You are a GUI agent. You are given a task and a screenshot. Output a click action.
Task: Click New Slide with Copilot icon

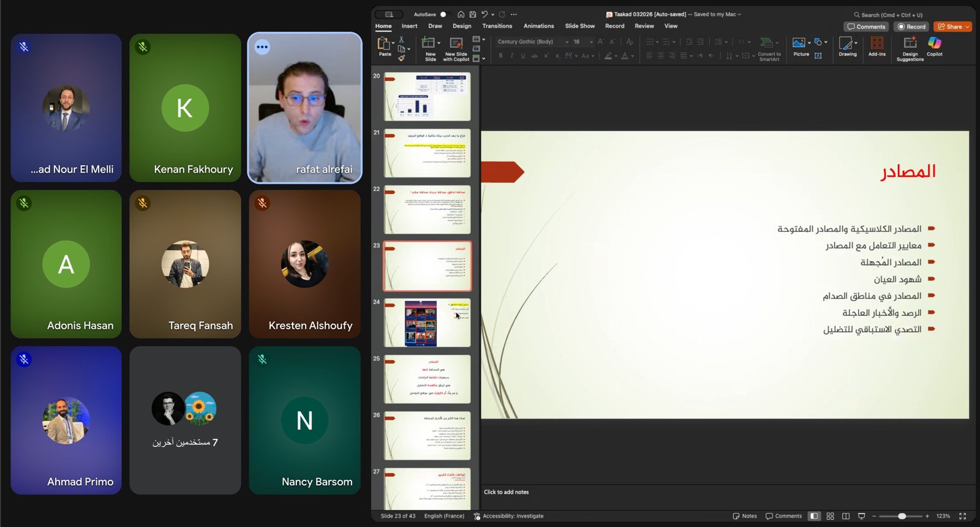(456, 43)
